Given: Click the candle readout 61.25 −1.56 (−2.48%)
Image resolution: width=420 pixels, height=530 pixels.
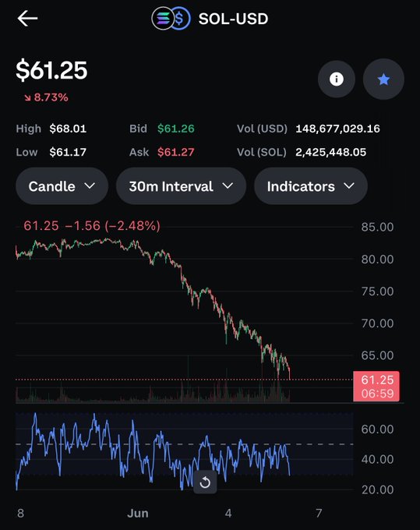Looking at the screenshot, I should tap(92, 226).
